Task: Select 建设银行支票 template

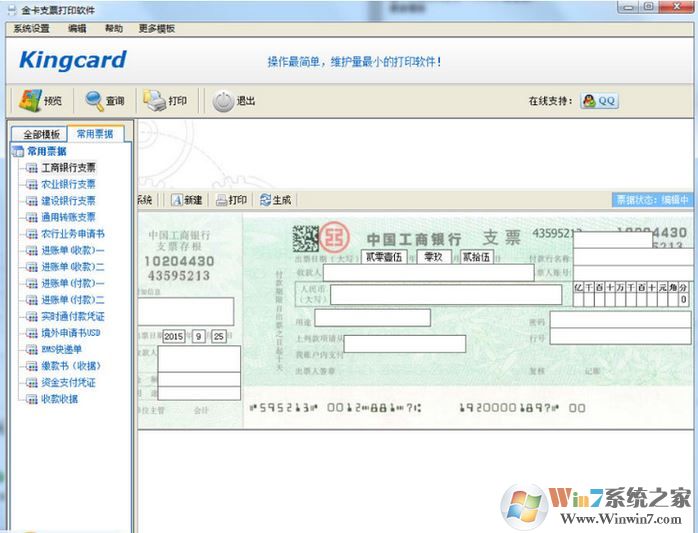Action: (68, 200)
